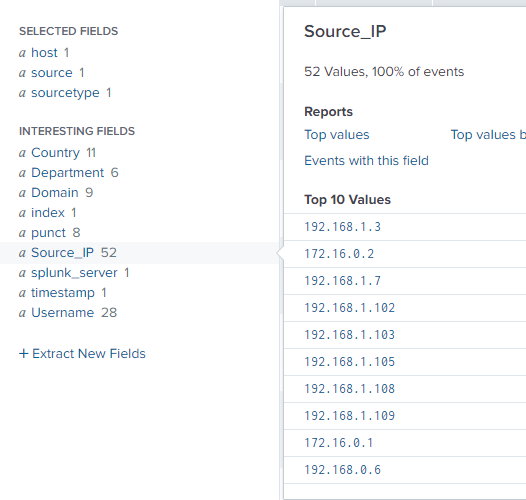Open the timestamp field

pyautogui.click(x=63, y=293)
